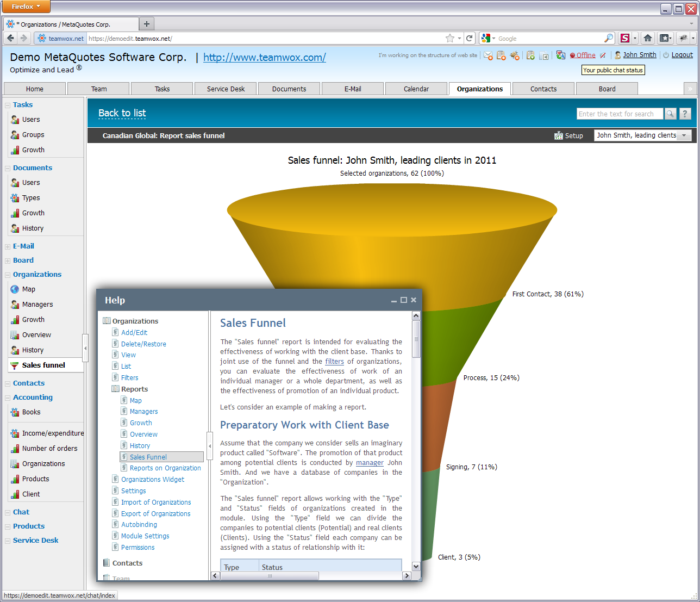
Task: Click the Firefox home button
Action: pos(647,38)
